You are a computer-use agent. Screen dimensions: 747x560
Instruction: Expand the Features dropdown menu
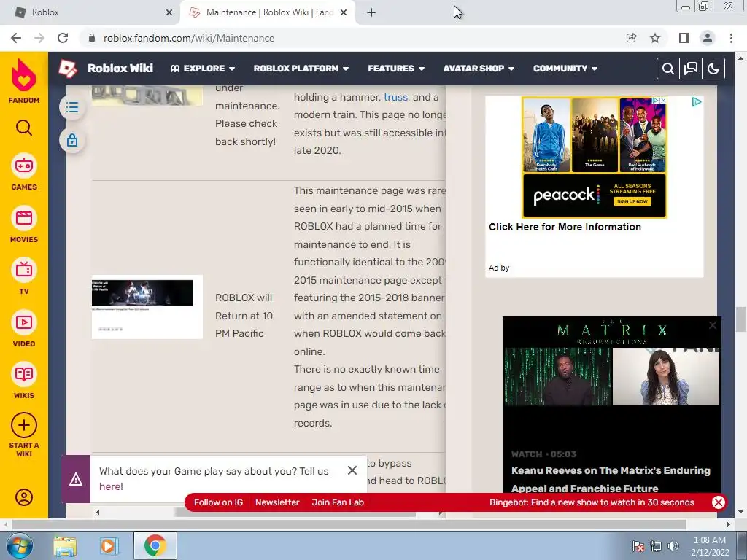pyautogui.click(x=396, y=69)
